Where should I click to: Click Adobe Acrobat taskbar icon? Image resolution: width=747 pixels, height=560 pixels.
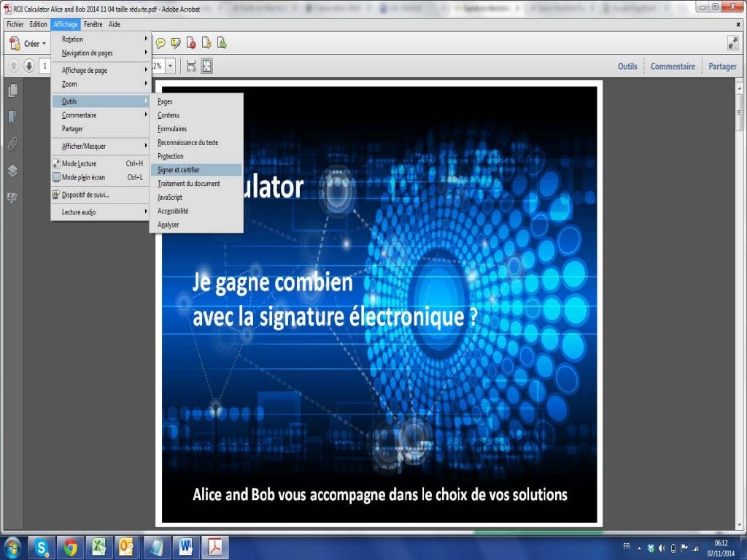(215, 548)
